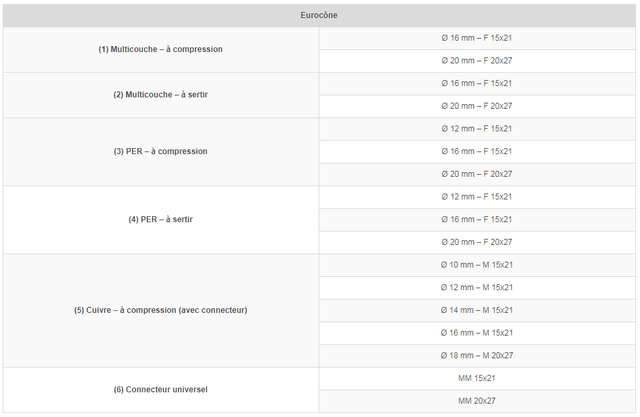
Task: Click the "(4) PER – à sertir" label
Action: point(161,219)
